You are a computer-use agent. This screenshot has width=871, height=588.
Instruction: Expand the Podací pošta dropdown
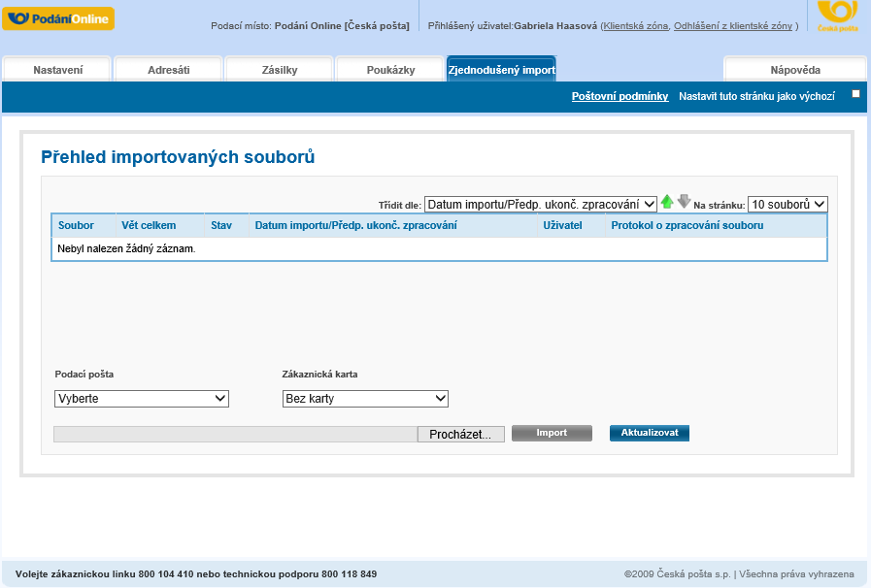tap(141, 399)
